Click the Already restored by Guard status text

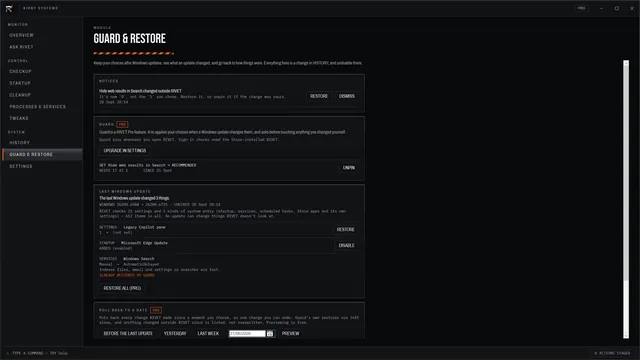coord(127,276)
